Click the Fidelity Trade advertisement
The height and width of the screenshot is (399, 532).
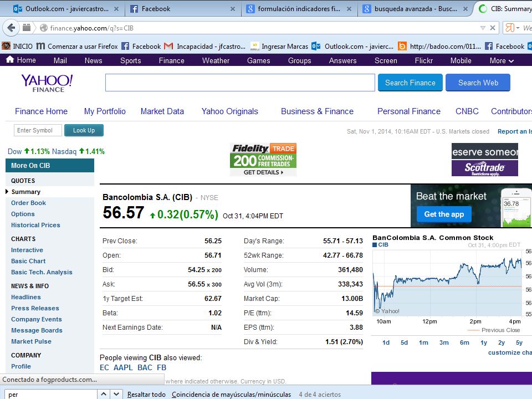coord(263,160)
